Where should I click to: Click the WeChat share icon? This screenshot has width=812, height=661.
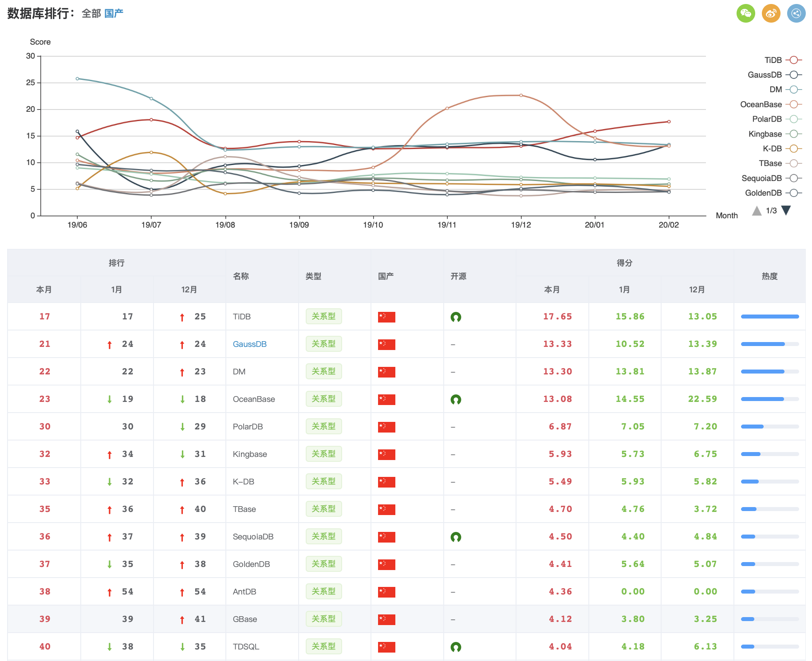(x=745, y=13)
